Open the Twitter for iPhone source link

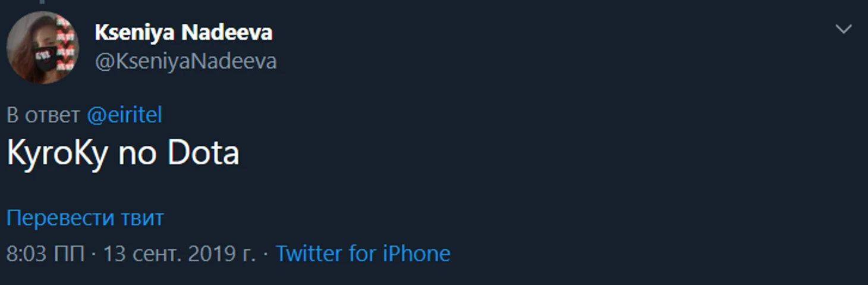click(x=363, y=254)
